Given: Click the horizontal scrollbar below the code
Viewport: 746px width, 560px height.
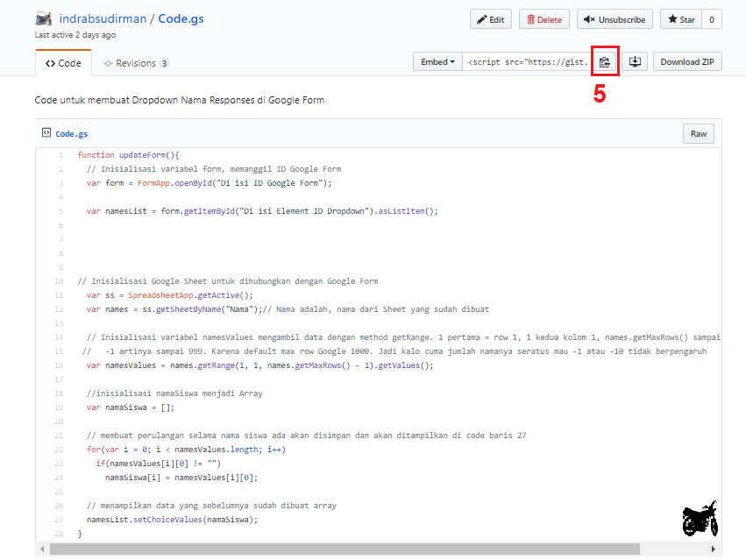Looking at the screenshot, I should (351, 549).
